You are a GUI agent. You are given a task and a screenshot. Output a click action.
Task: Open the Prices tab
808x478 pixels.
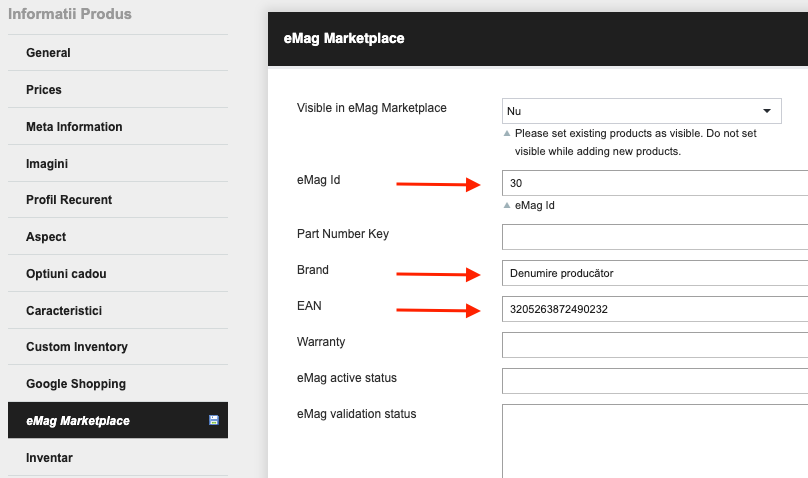click(x=117, y=90)
